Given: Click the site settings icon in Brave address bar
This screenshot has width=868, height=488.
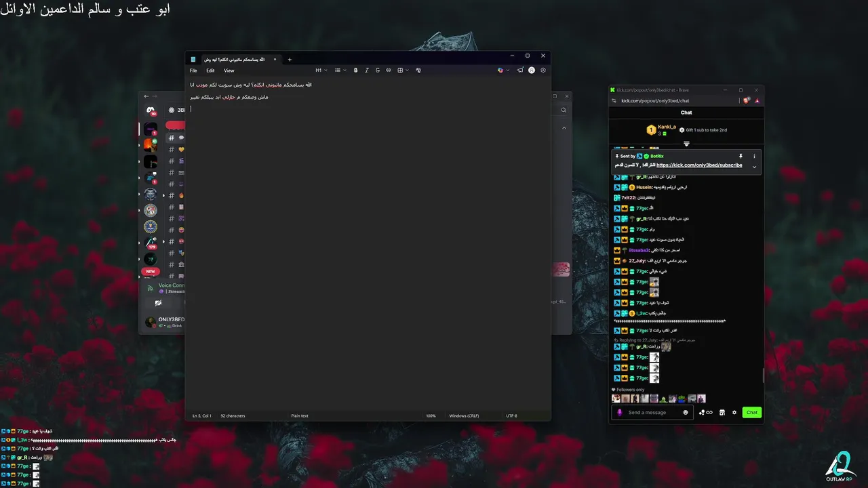Looking at the screenshot, I should [x=613, y=101].
